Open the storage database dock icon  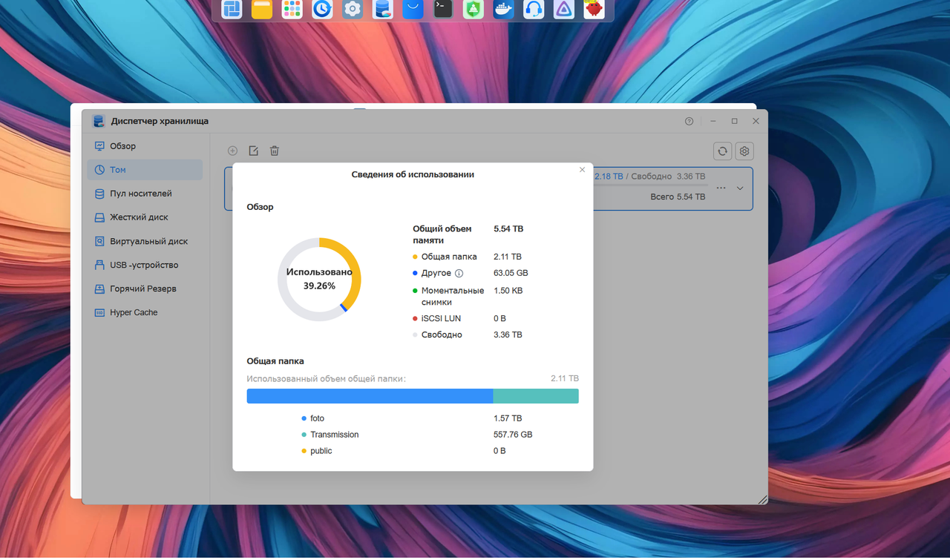pyautogui.click(x=383, y=9)
